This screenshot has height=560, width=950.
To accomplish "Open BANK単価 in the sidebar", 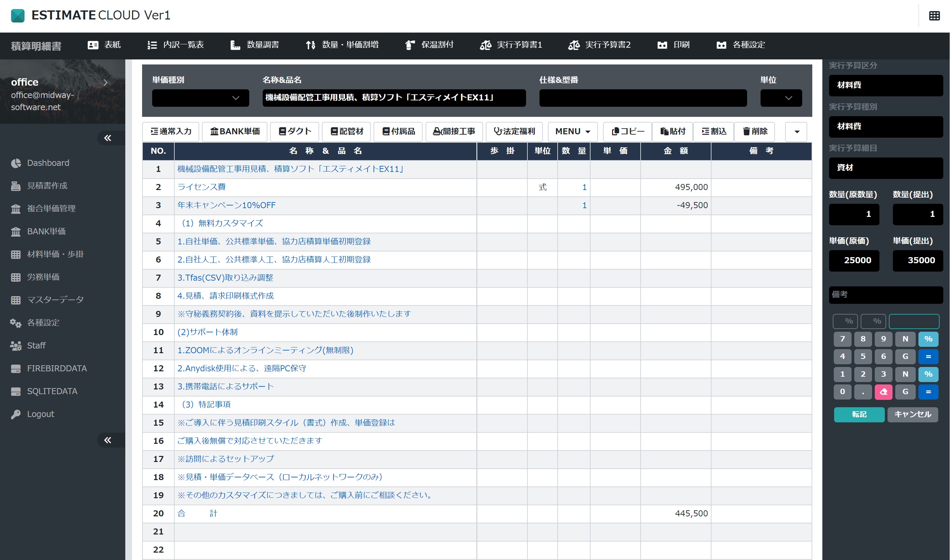I will [x=38, y=231].
